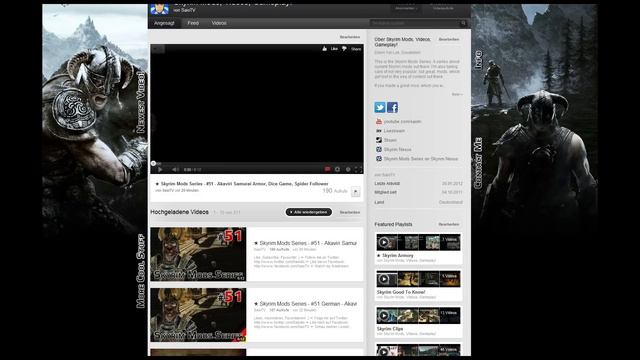The width and height of the screenshot is (640, 360).
Task: Click the channel search input field
Action: coord(414,23)
